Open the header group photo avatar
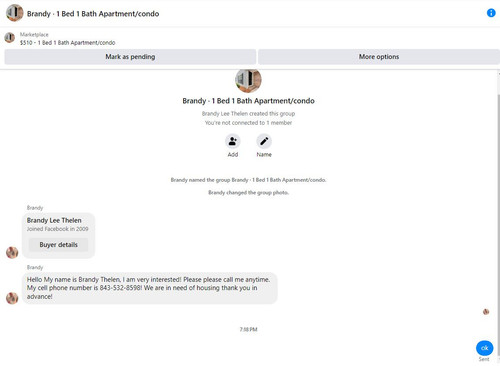 [15, 13]
